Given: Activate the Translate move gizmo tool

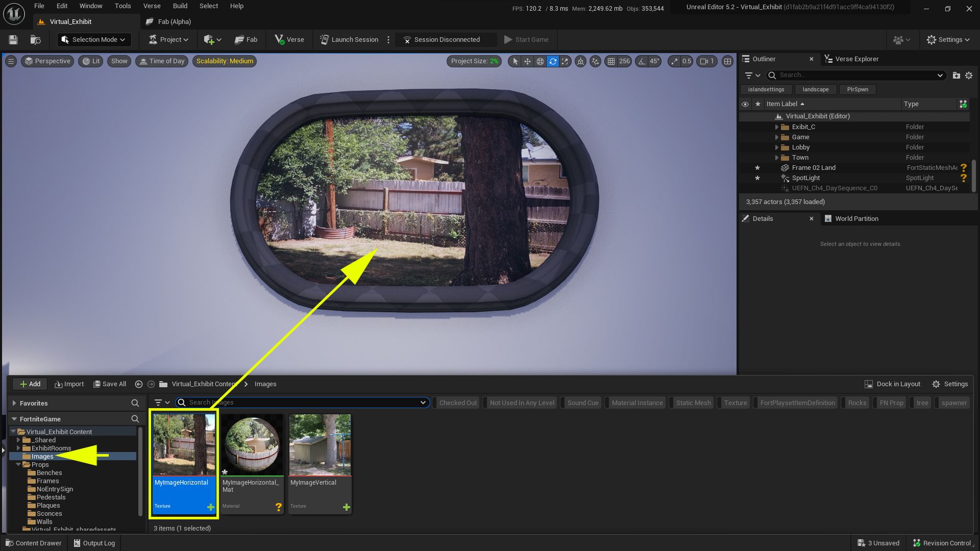Looking at the screenshot, I should coord(527,61).
